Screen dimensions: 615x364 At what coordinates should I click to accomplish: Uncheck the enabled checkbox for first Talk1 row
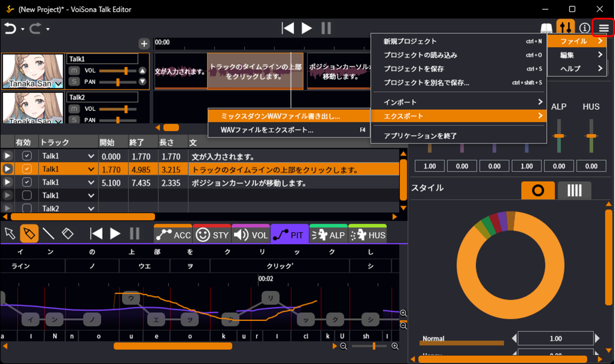[x=27, y=156]
